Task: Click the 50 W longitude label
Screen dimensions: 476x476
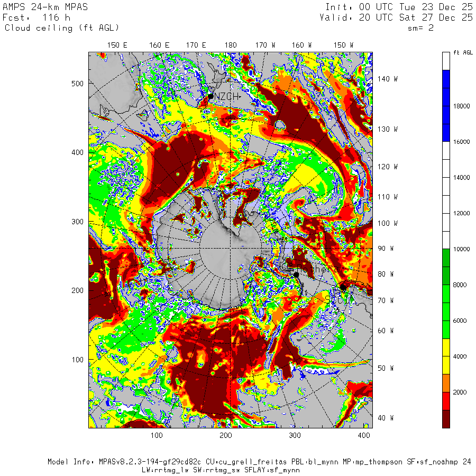Action: coord(386,368)
